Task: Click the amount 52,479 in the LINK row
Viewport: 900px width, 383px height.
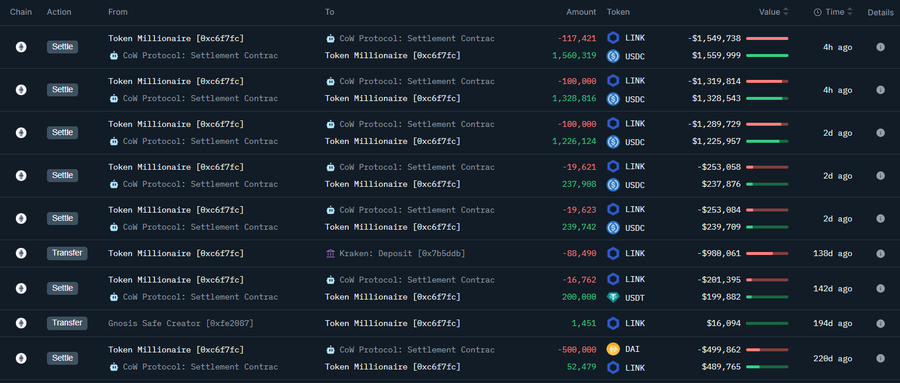Action: pyautogui.click(x=581, y=367)
